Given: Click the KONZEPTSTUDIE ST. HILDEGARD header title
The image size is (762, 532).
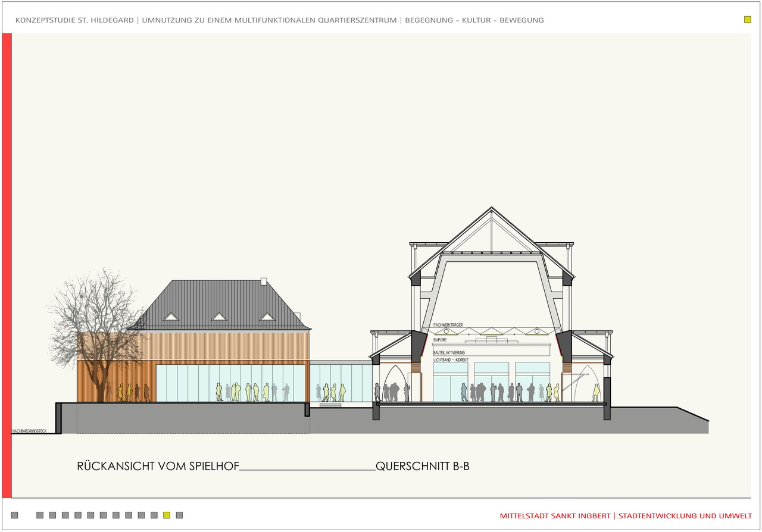Looking at the screenshot, I should click(76, 20).
